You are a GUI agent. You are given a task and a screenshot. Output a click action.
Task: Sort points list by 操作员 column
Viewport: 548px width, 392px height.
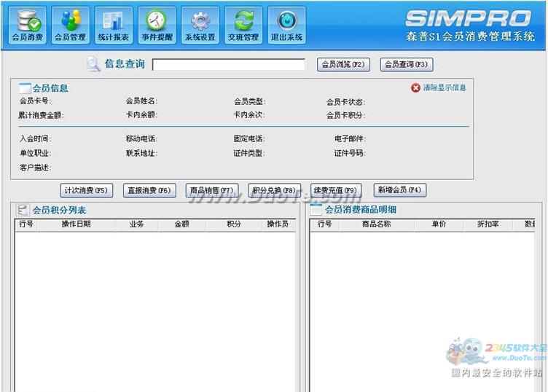tap(278, 224)
